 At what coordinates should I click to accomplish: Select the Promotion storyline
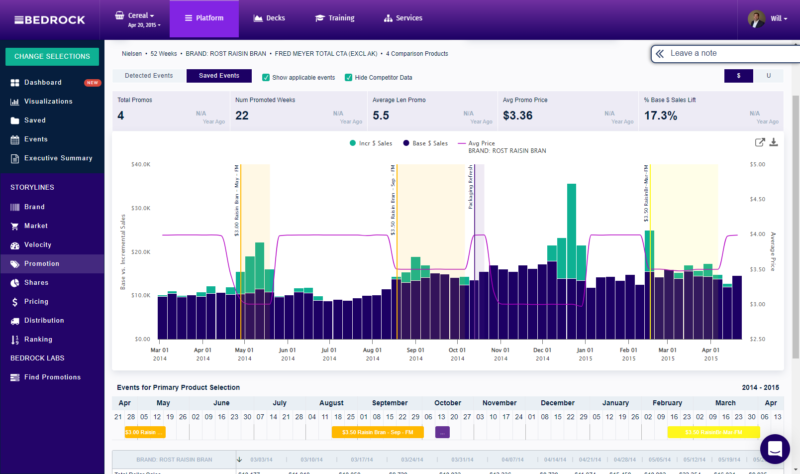52,264
